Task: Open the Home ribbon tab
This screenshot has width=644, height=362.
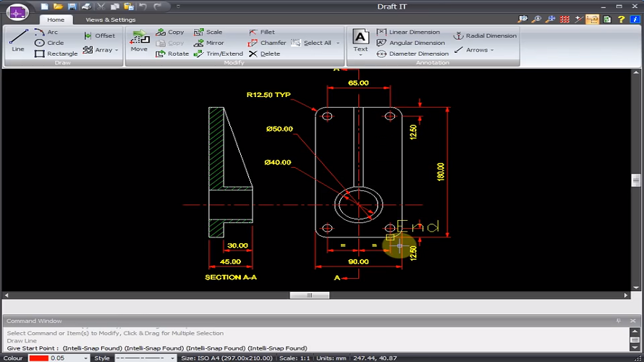Action: [56, 20]
